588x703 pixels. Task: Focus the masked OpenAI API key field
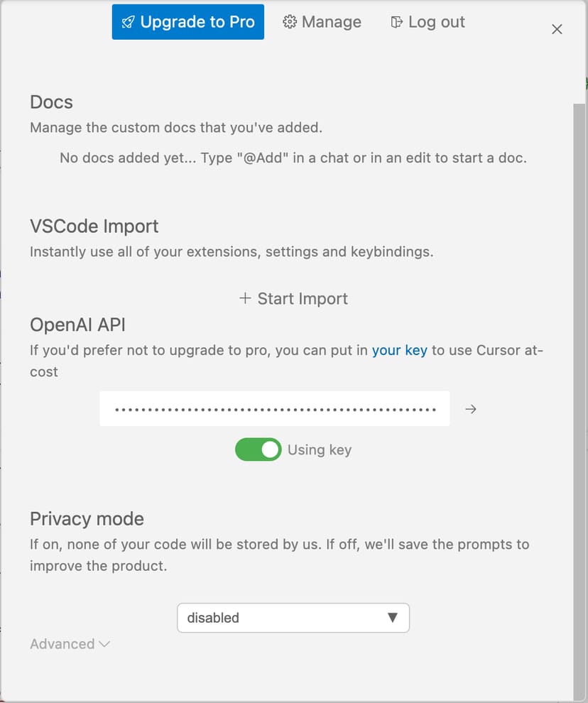pyautogui.click(x=274, y=409)
